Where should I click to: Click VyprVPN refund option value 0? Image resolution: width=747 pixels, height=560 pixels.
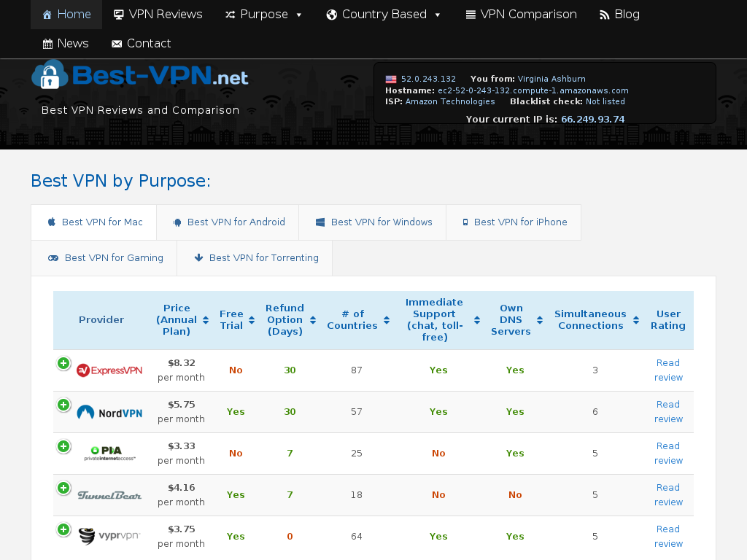(290, 537)
